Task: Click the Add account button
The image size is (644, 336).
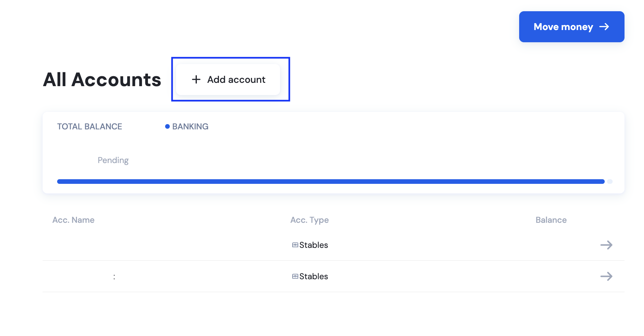Action: pos(228,80)
